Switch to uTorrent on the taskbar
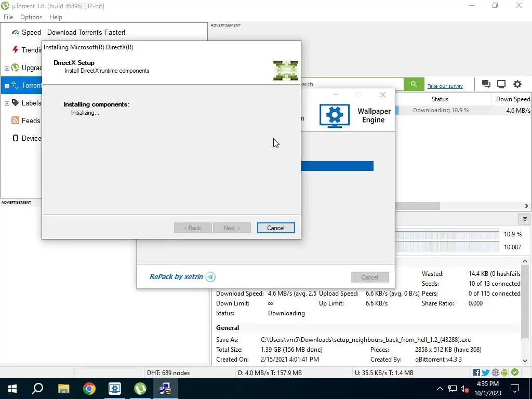The width and height of the screenshot is (532, 399). (x=140, y=389)
